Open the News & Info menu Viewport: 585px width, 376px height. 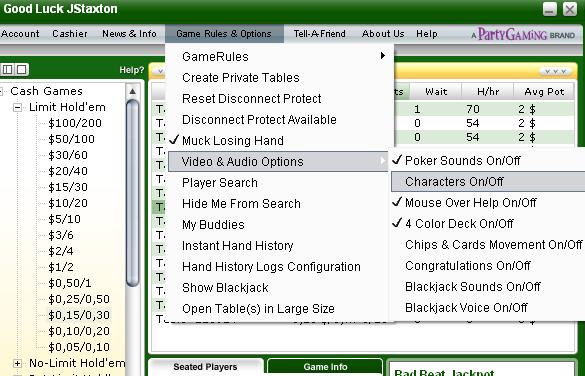click(x=129, y=34)
